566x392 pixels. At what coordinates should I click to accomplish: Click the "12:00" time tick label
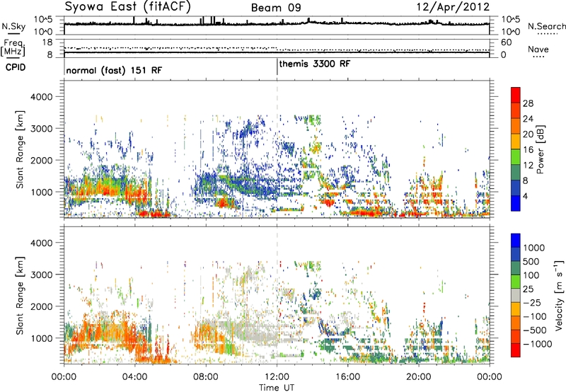click(277, 377)
